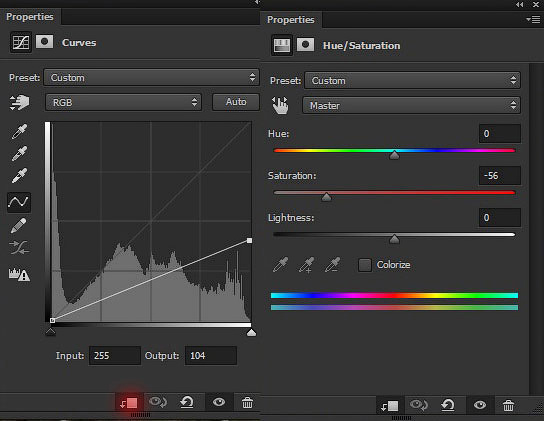Click the histogram clipping warning icon

coord(19,275)
